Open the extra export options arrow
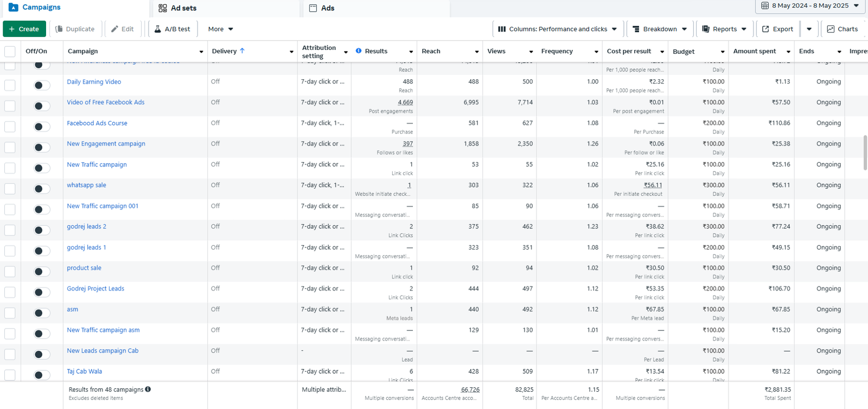Viewport: 868px width, 409px height. [809, 29]
